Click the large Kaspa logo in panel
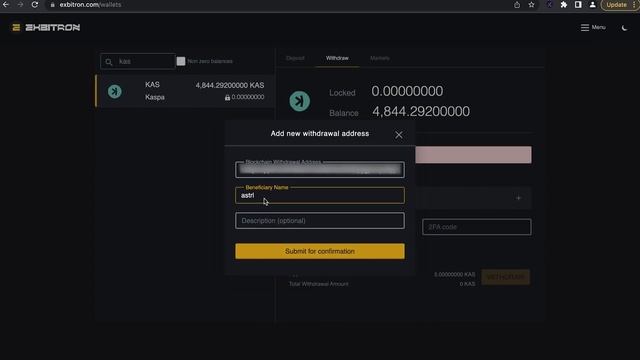 click(300, 101)
